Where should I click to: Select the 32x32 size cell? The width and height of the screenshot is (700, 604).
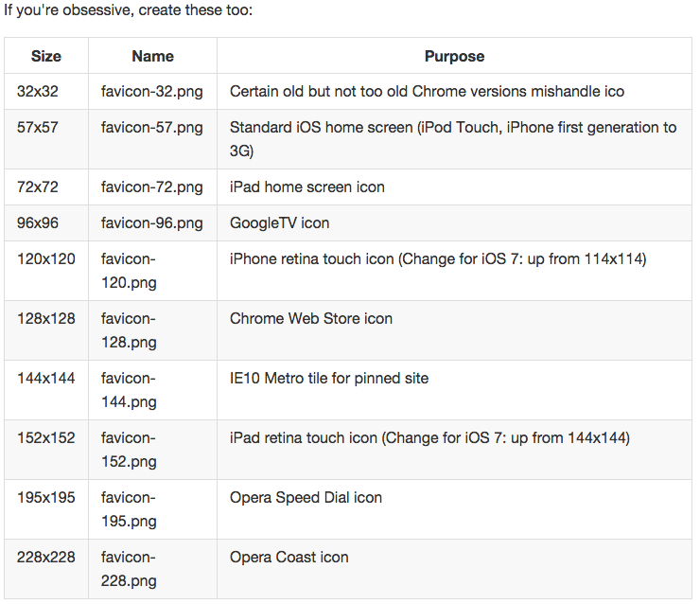38,92
